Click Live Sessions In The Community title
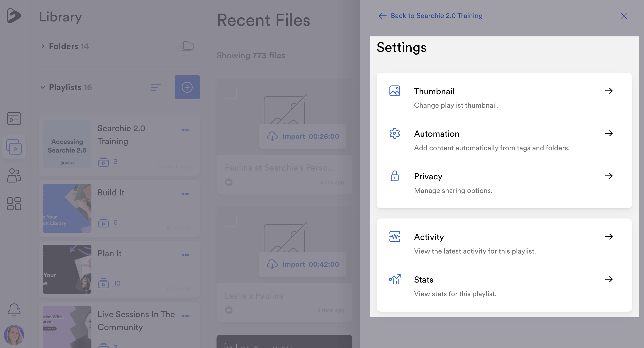 [x=136, y=321]
